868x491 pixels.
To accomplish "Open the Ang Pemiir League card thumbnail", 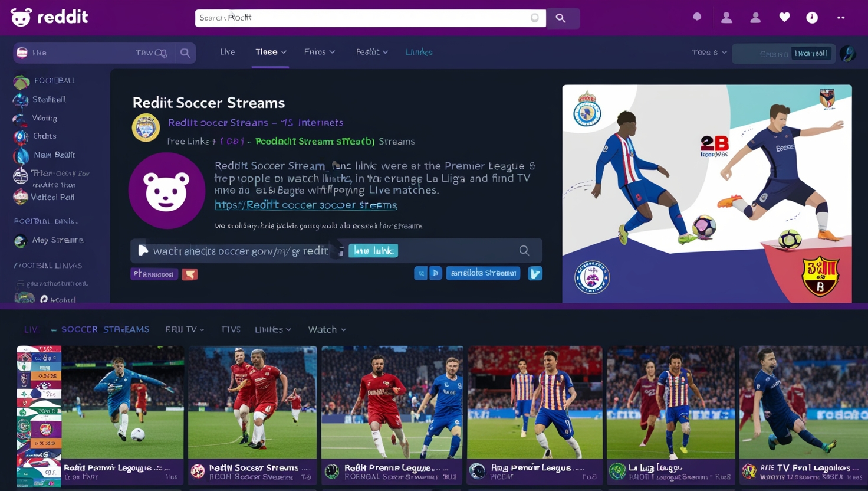I will (535, 402).
